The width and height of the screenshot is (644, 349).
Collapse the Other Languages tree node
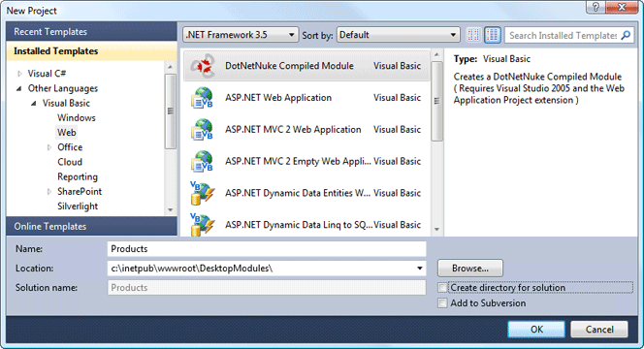19,88
